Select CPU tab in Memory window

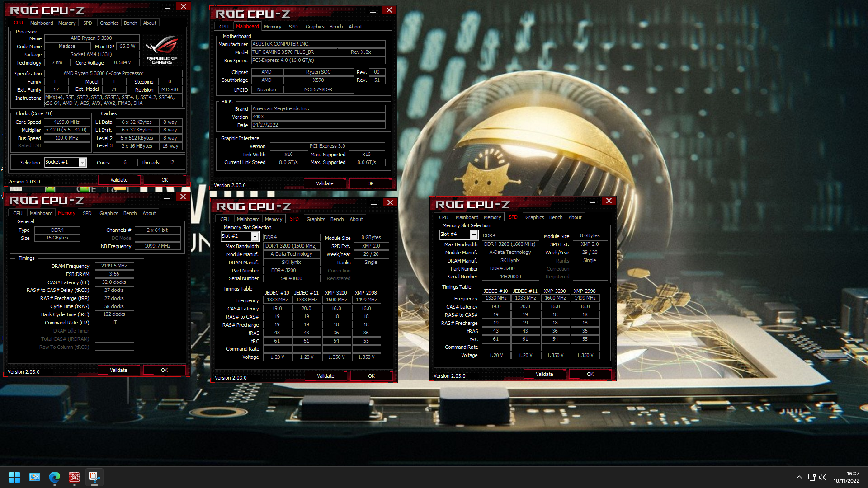[18, 213]
